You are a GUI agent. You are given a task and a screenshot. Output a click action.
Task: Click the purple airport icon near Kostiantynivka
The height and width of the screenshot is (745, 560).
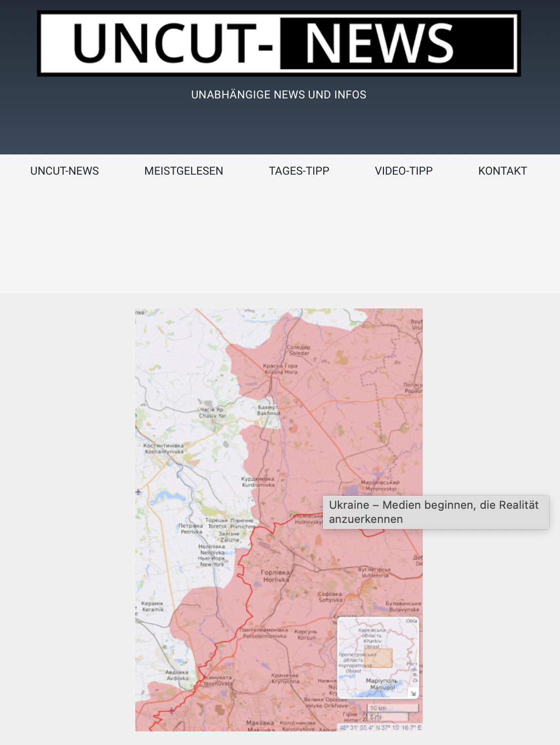coord(139,492)
